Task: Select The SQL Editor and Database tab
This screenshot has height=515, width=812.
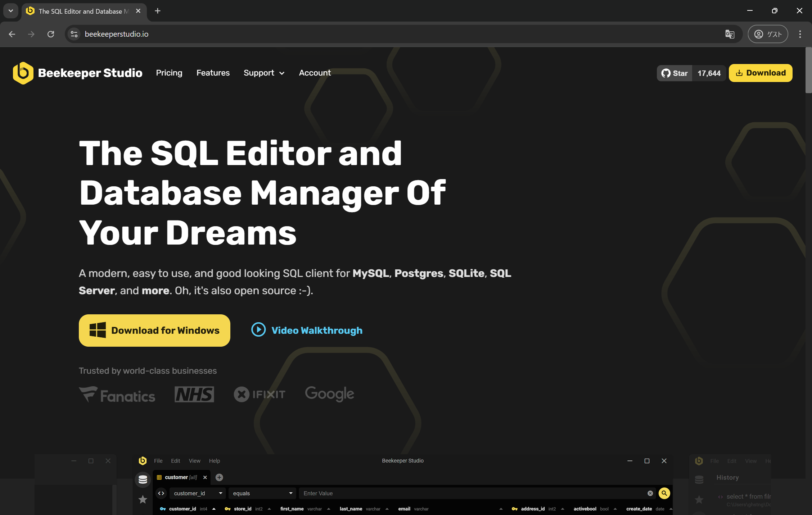Action: [84, 11]
